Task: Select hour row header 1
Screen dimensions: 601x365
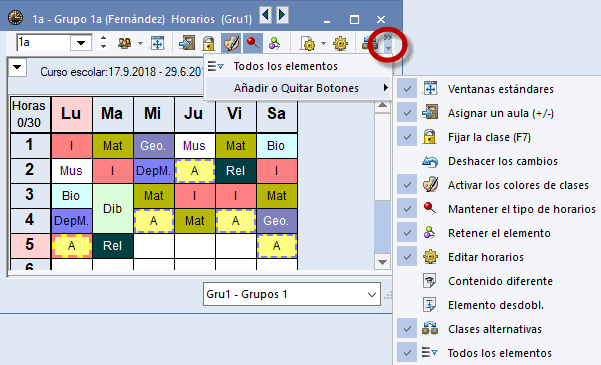Action: [x=30, y=145]
